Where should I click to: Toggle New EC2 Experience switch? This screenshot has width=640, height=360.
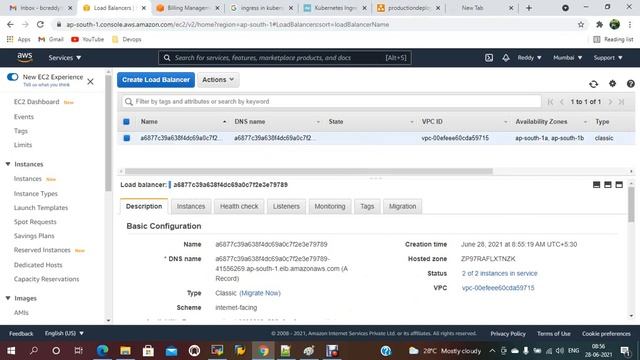tap(13, 77)
